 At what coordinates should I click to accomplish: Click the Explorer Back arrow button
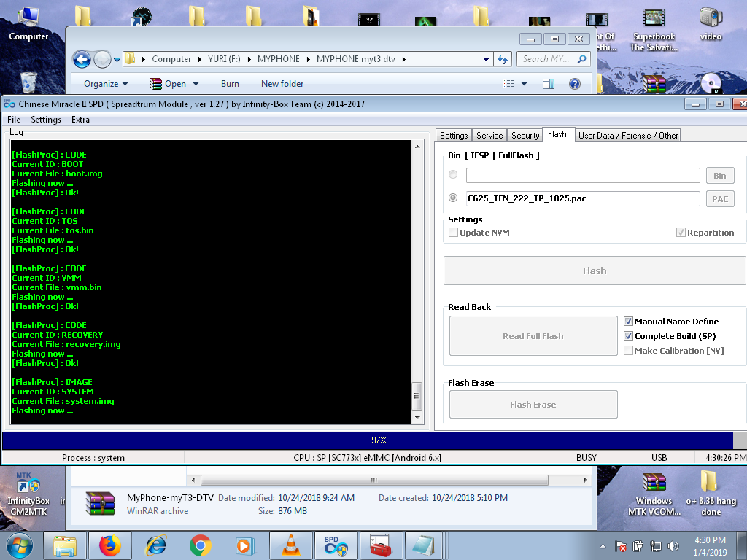pyautogui.click(x=82, y=59)
